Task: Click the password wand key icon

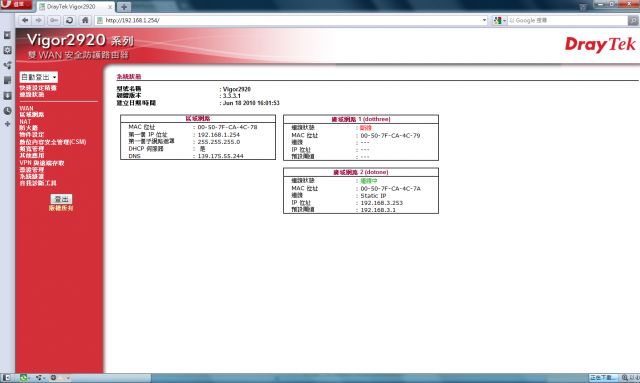Action: [54, 20]
